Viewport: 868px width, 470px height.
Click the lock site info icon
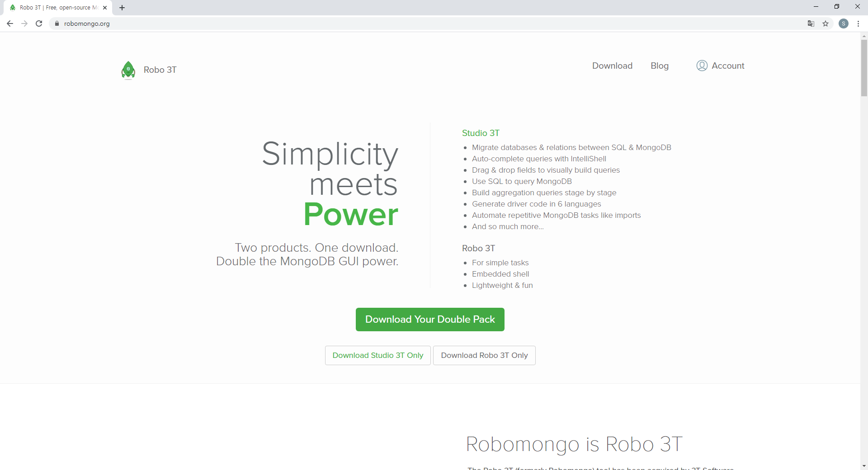tap(57, 23)
